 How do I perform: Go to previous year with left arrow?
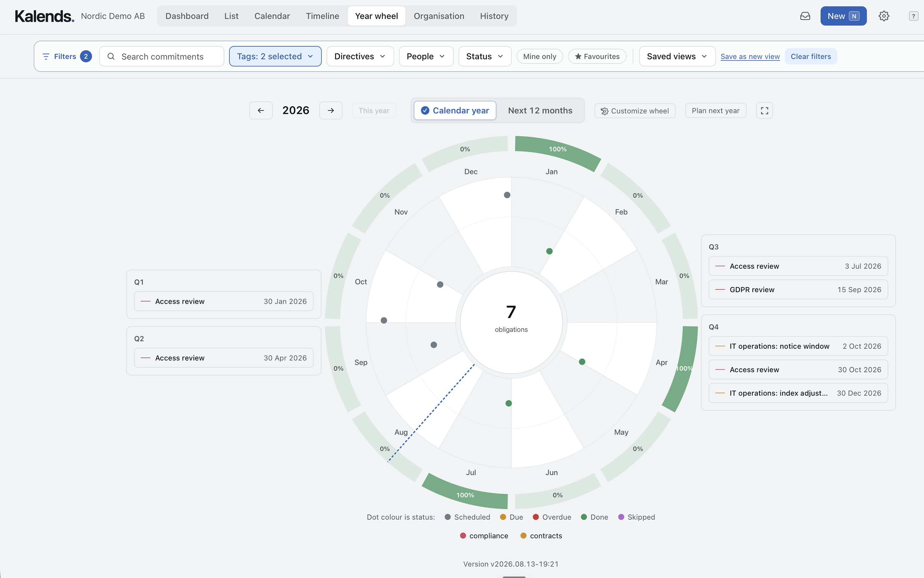click(261, 111)
